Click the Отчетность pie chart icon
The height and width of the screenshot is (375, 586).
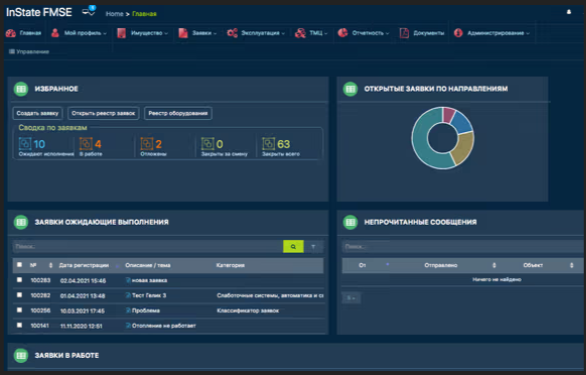pyautogui.click(x=343, y=33)
